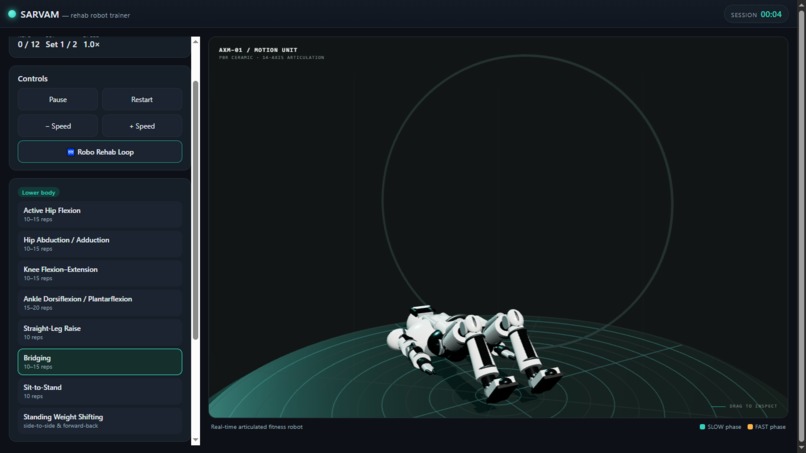
Task: Click the 1.0× speed value
Action: [91, 44]
